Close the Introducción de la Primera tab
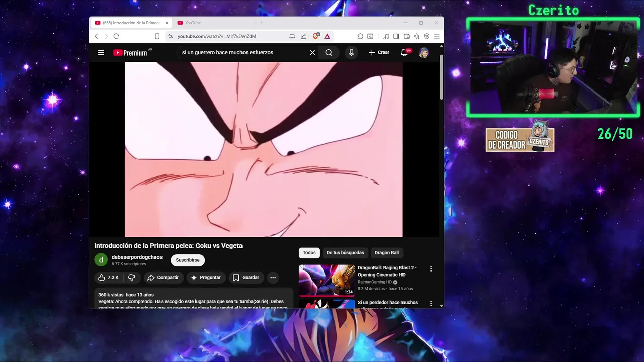 pyautogui.click(x=167, y=23)
